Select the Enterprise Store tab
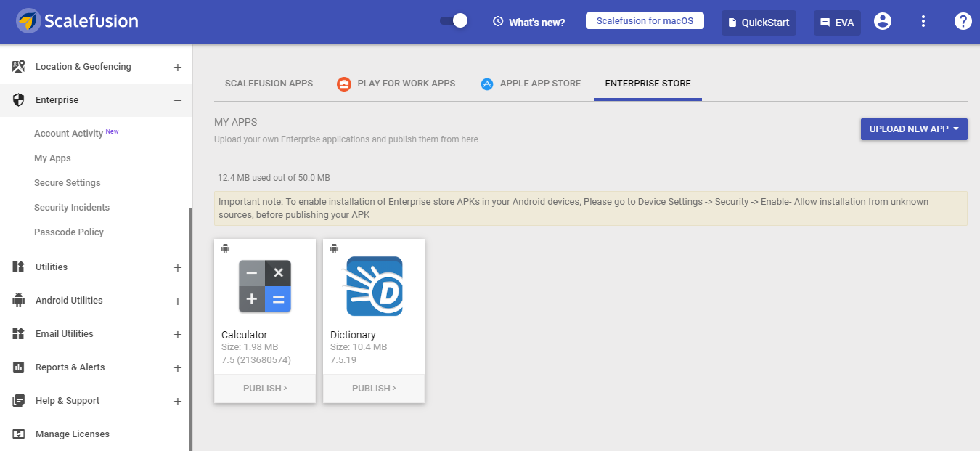The width and height of the screenshot is (980, 451). [648, 84]
